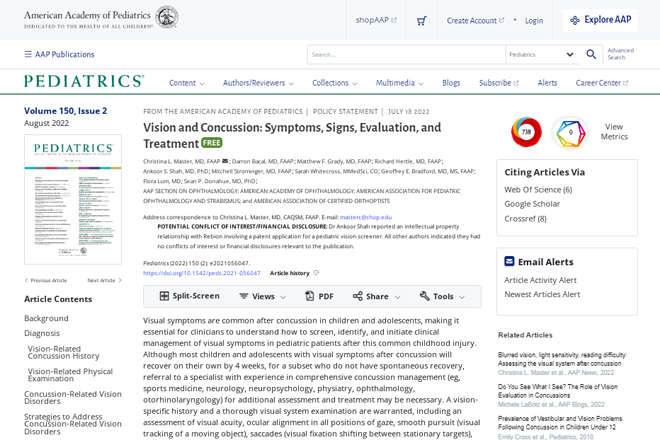Click the American Academy of Pediatrics logo
Image resolution: width=660 pixels, height=440 pixels.
pos(101,18)
